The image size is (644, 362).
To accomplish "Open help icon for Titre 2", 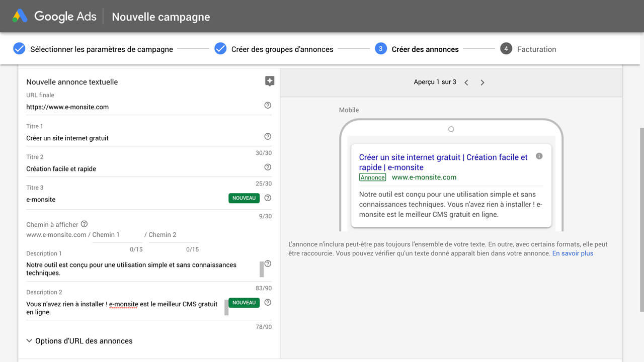I will point(268,167).
